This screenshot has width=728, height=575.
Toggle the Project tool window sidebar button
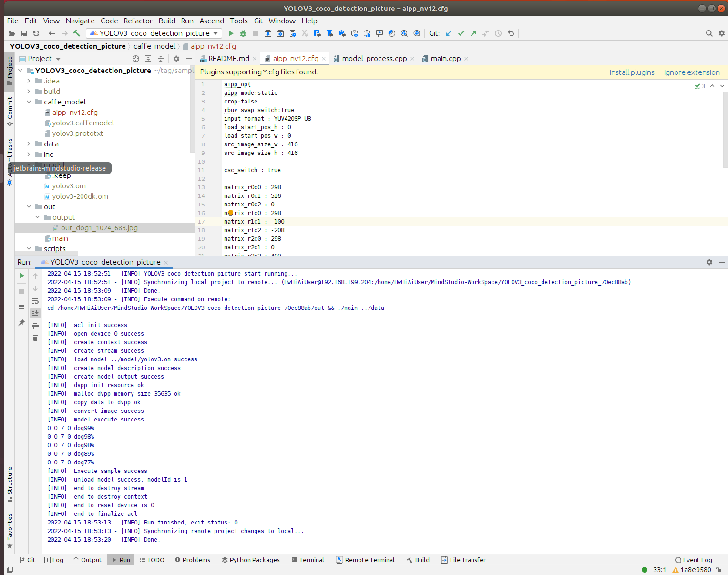tap(10, 72)
